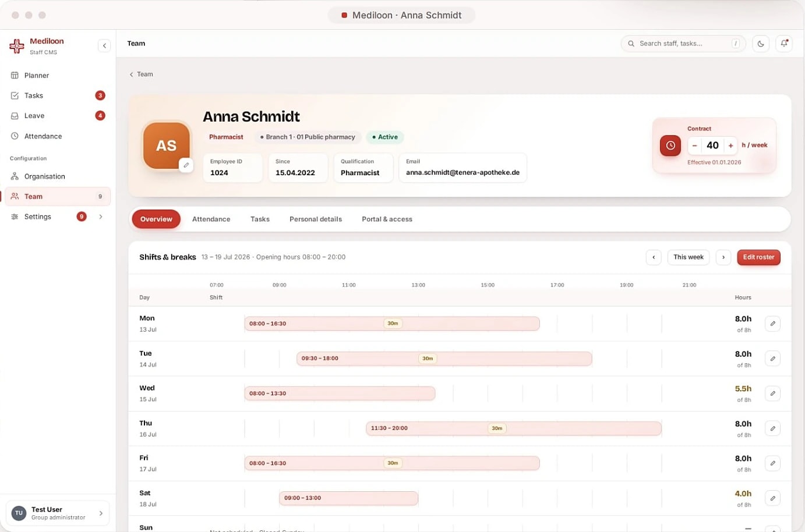This screenshot has height=532, width=805.
Task: Decrease contract hours with minus button
Action: point(694,146)
